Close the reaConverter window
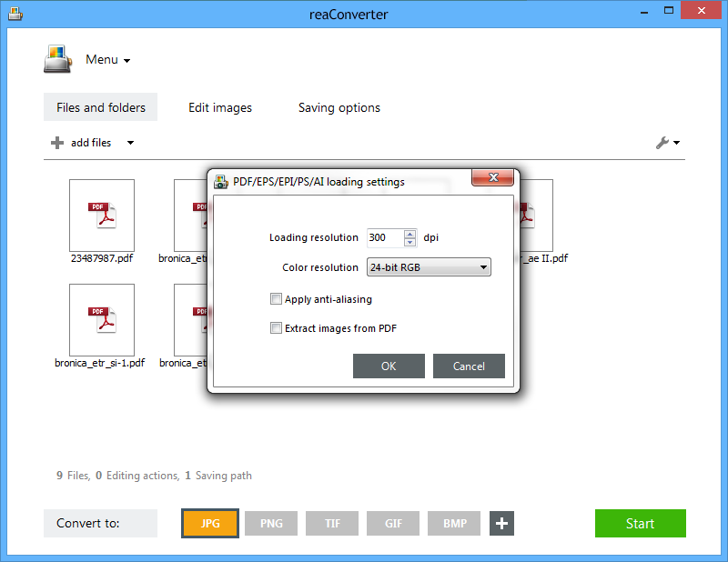 click(702, 10)
